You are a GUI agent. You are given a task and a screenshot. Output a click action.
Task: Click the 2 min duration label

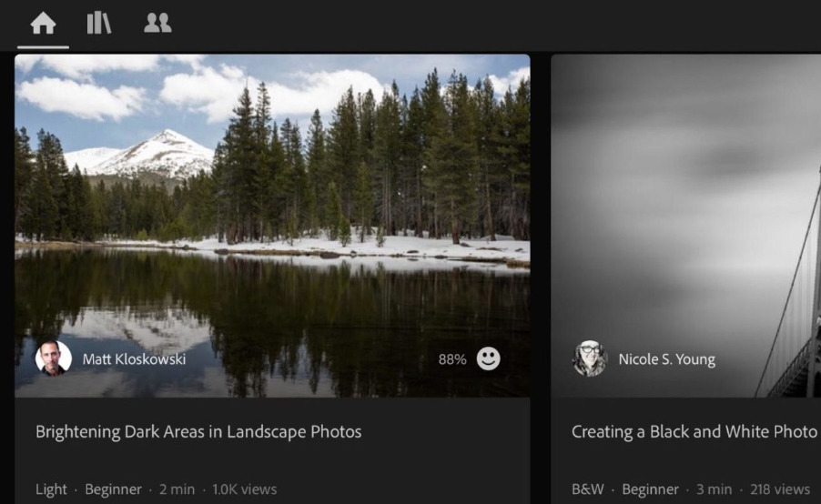[177, 489]
